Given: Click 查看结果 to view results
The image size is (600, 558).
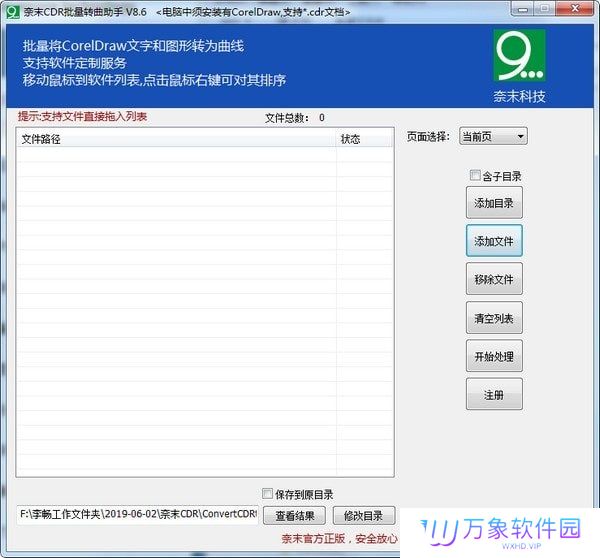Looking at the screenshot, I should point(295,516).
